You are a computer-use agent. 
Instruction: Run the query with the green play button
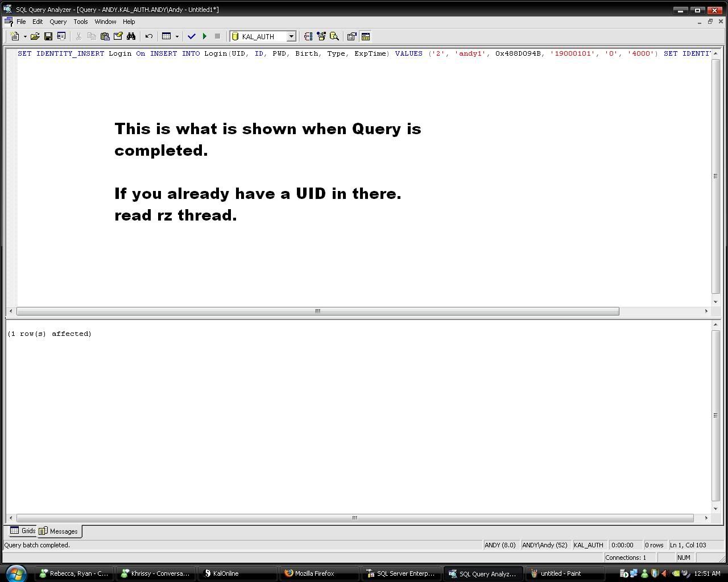(205, 36)
